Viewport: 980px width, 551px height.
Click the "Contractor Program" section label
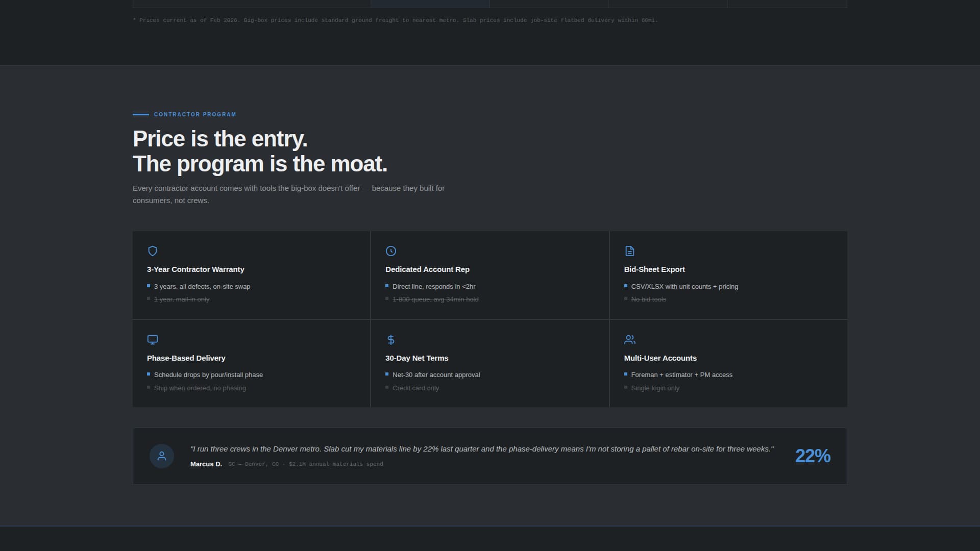195,115
